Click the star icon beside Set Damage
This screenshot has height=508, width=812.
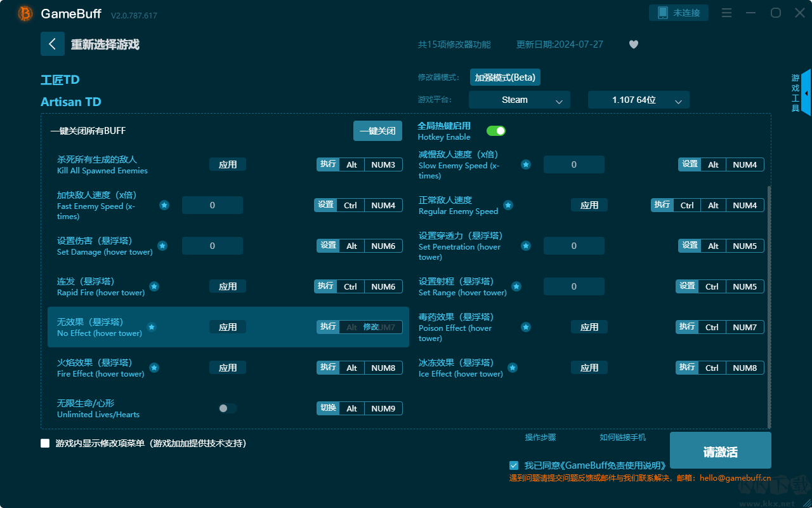pos(162,246)
